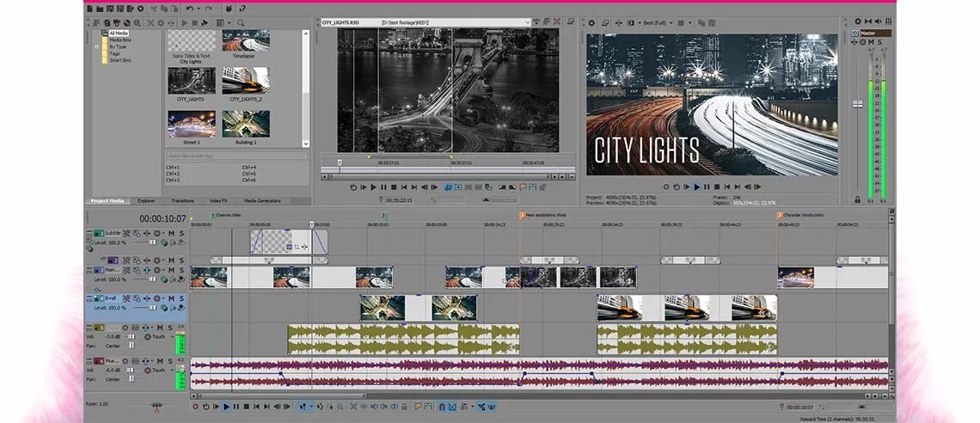
Task: Select the All Media tree item
Action: (119, 34)
